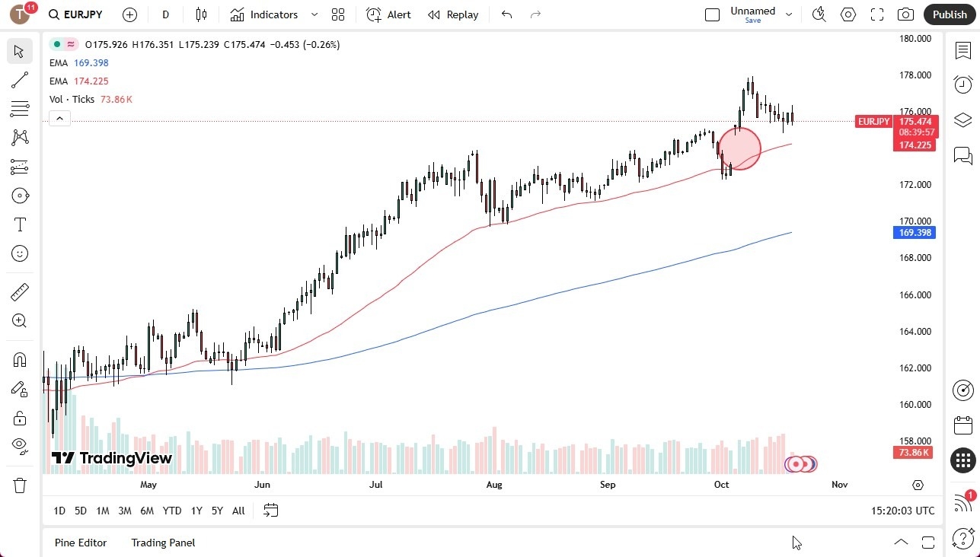Take a chart snapshot with the camera
This screenshot has height=557, width=980.
tap(905, 14)
